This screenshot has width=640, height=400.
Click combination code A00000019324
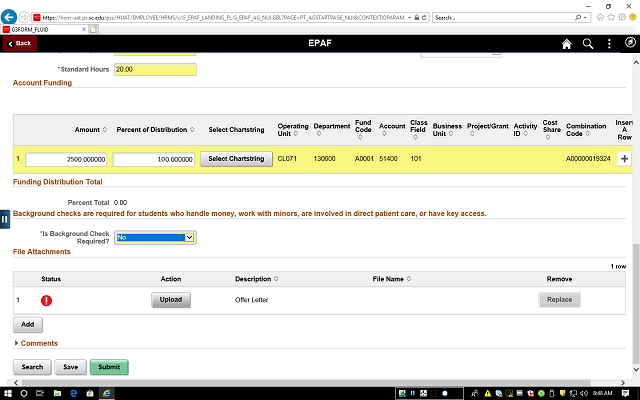tap(588, 159)
